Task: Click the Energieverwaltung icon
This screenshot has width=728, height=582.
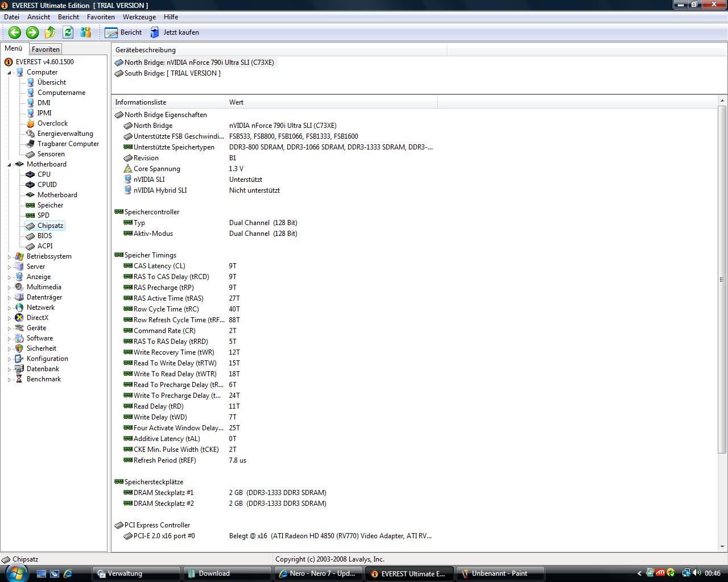Action: [30, 134]
